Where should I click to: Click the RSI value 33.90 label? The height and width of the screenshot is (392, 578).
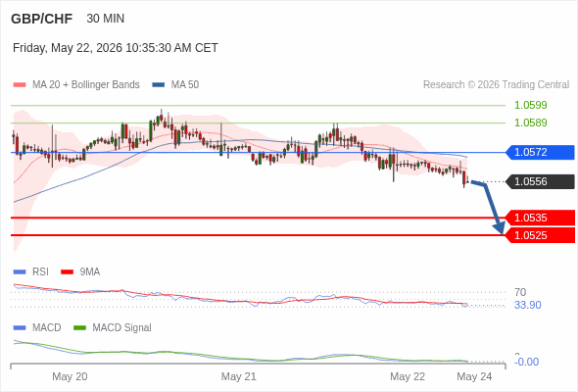point(527,306)
